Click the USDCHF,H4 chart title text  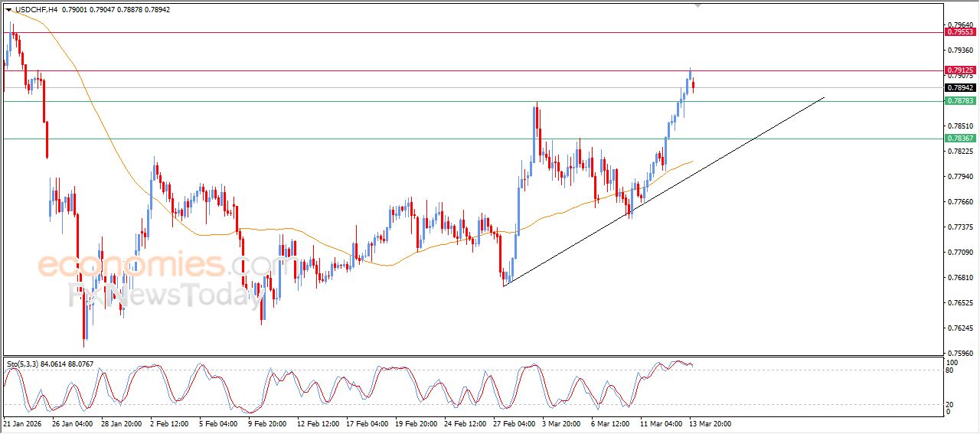(37, 9)
